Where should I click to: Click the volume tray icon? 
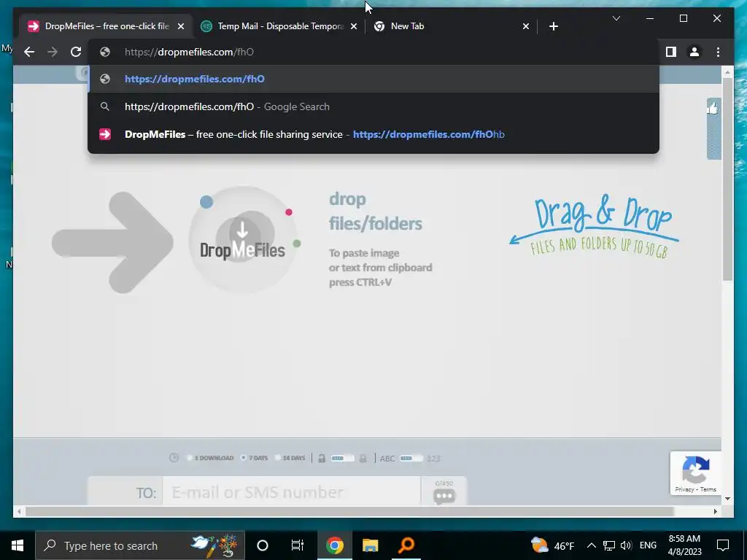pos(626,545)
